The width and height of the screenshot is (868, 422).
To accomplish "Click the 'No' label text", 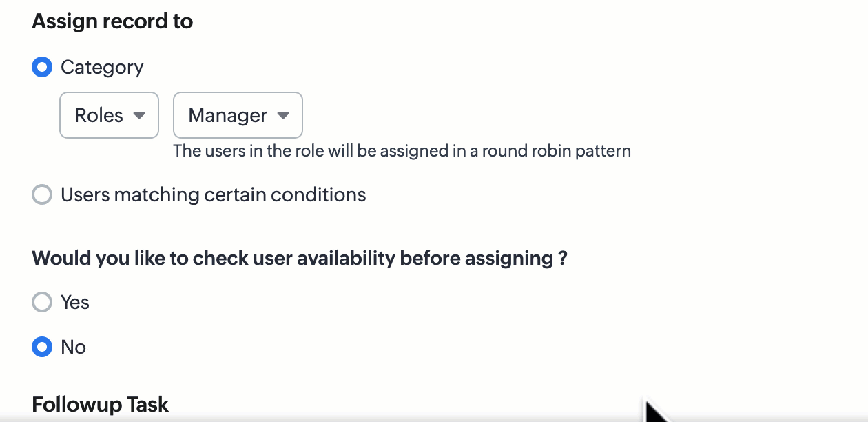I will point(73,347).
